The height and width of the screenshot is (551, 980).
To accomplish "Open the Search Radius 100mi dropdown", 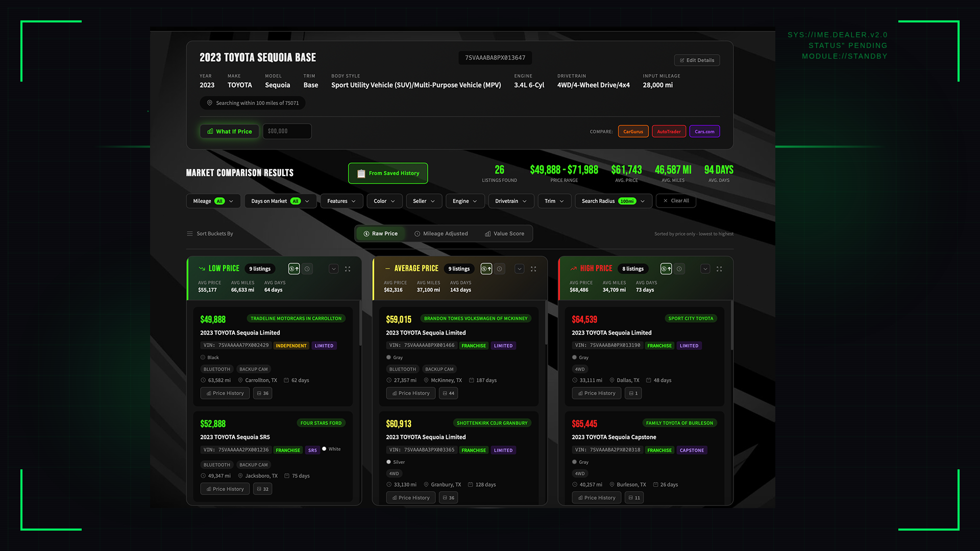I will point(612,201).
